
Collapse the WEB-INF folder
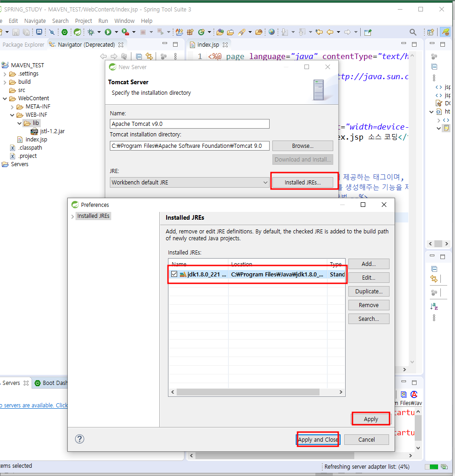(x=12, y=115)
